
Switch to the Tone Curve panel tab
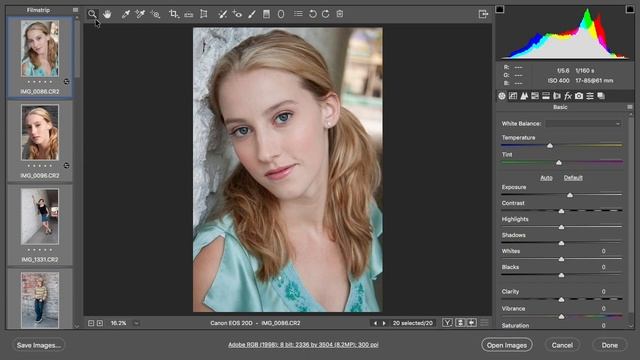[513, 96]
